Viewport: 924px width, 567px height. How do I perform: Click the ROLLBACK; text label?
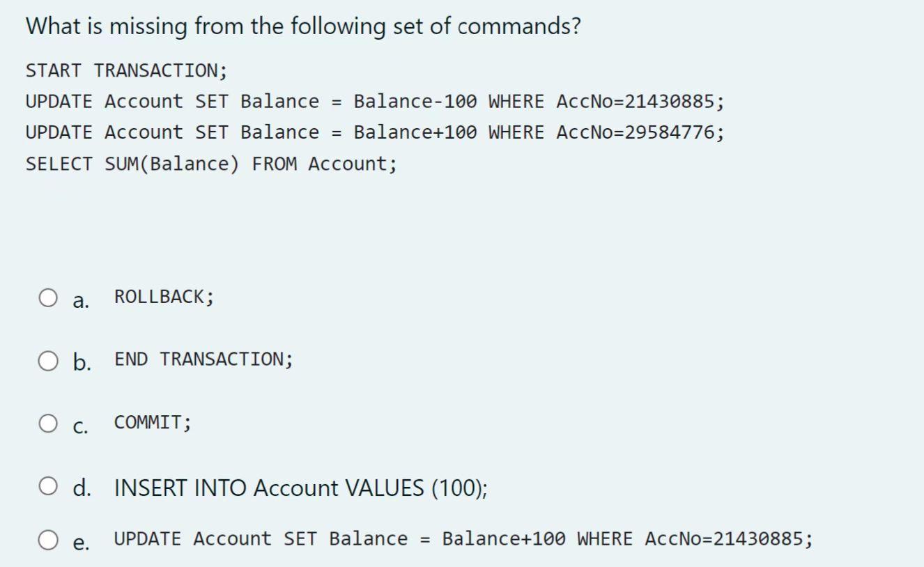tap(165, 297)
